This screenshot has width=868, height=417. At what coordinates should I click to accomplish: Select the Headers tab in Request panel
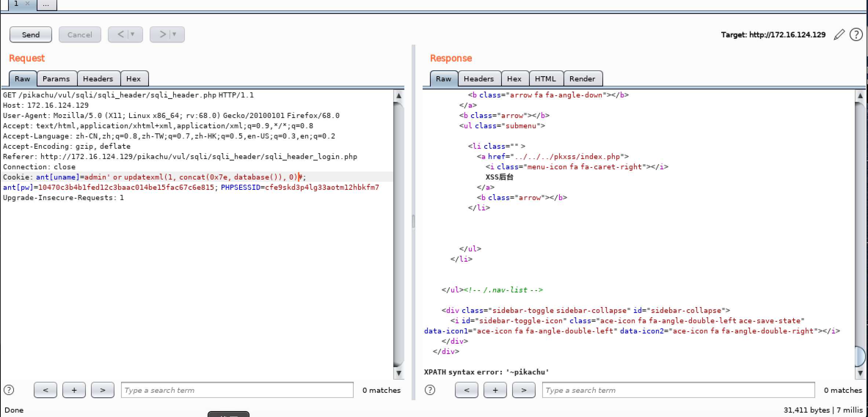(x=98, y=78)
